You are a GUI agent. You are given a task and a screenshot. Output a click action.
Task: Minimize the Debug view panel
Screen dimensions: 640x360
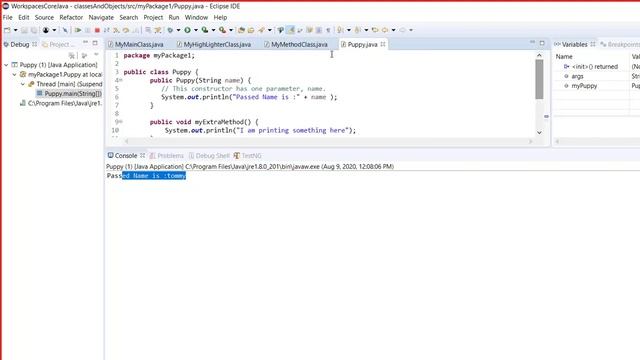[x=85, y=42]
